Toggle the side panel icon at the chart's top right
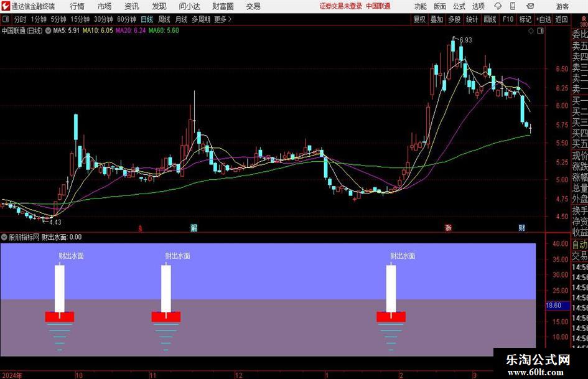 (x=540, y=31)
